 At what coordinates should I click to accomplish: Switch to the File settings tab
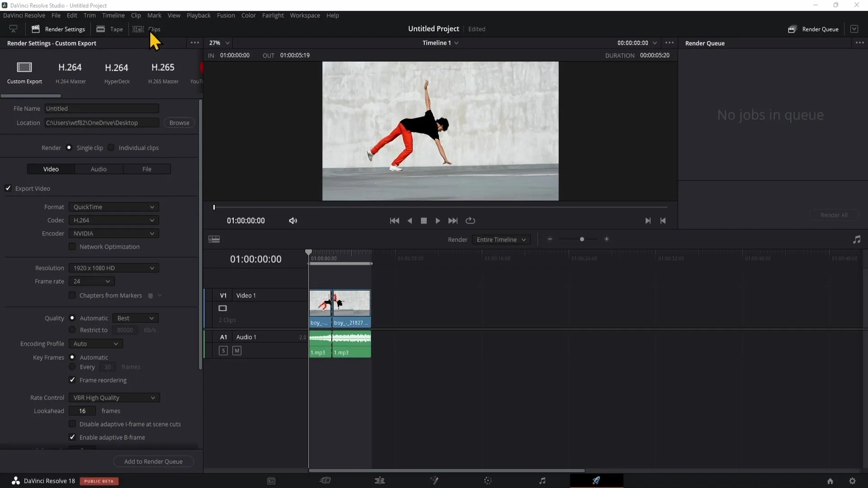click(x=147, y=169)
